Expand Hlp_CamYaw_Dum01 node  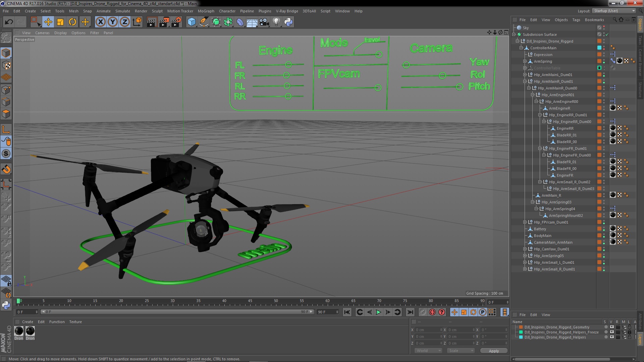tap(525, 249)
